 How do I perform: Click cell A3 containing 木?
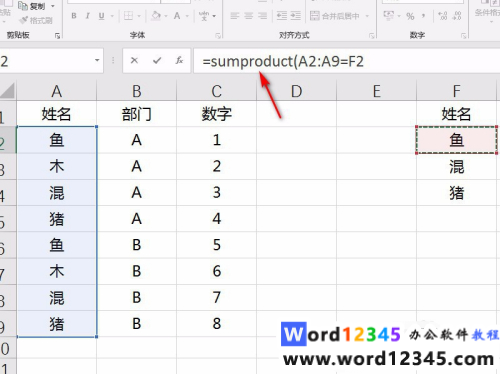tap(57, 166)
